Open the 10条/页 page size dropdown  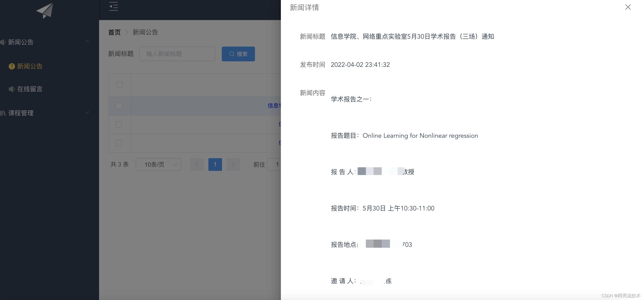click(158, 165)
